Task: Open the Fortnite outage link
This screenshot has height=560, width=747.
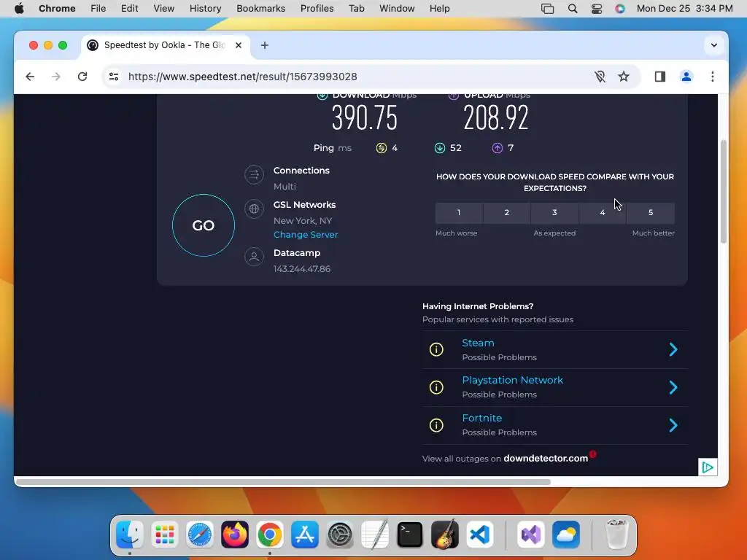Action: [481, 418]
